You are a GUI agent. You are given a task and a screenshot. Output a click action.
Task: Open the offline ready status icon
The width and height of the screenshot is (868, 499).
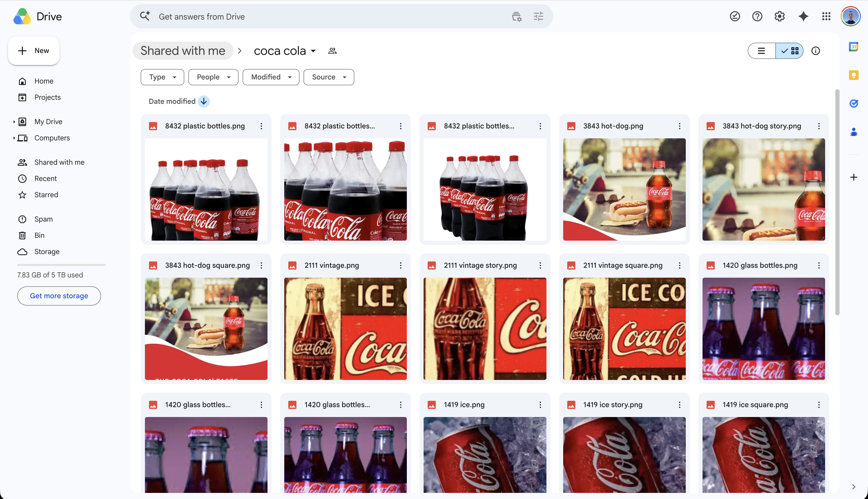coord(735,16)
